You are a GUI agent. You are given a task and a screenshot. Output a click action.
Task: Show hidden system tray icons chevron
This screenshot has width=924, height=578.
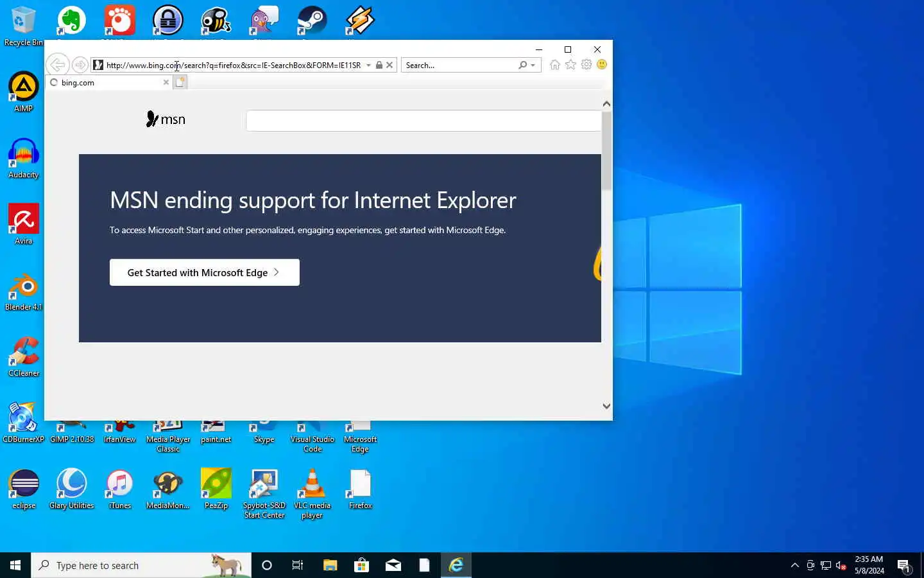795,565
